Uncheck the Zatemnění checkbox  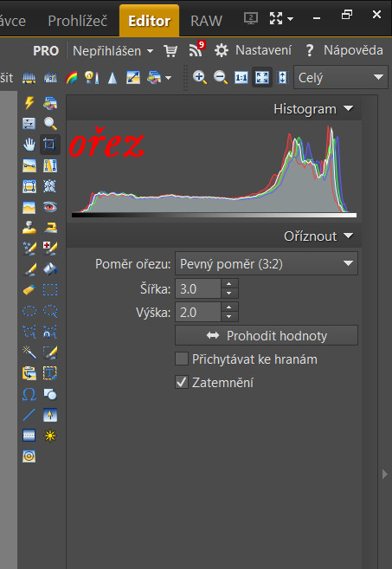click(x=182, y=382)
